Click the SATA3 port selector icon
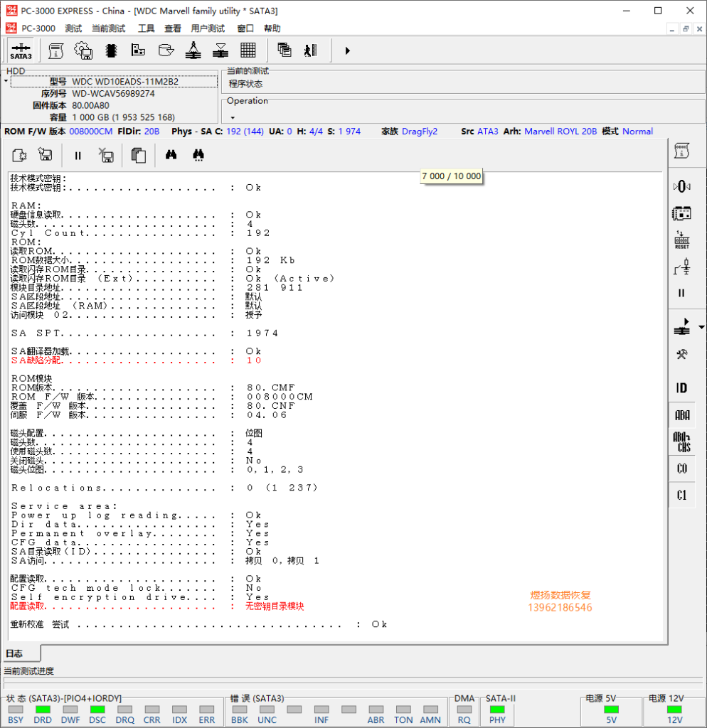This screenshot has width=707, height=728. click(21, 50)
